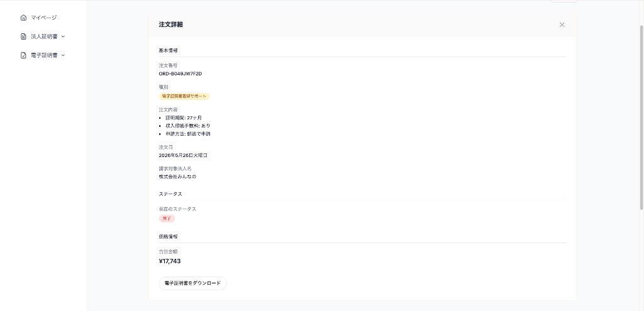Open the 法人証明書 menu label

pos(44,36)
